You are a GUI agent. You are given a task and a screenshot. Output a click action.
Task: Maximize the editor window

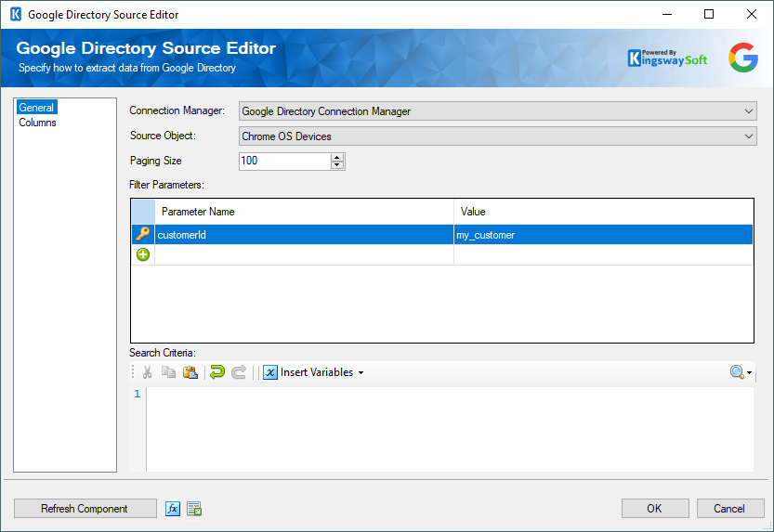709,14
